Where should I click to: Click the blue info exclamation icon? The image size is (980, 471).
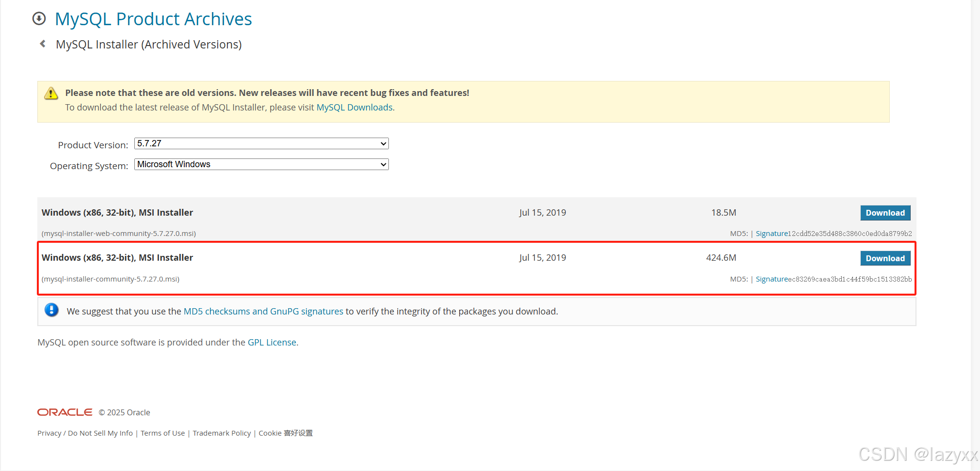click(51, 310)
